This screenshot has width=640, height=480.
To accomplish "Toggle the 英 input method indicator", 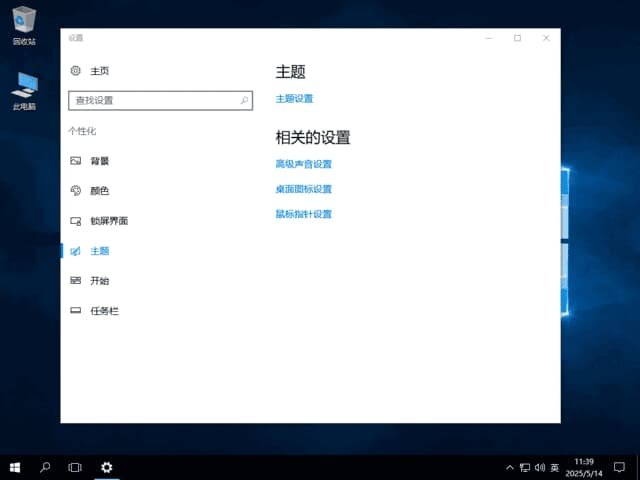I will pyautogui.click(x=555, y=467).
